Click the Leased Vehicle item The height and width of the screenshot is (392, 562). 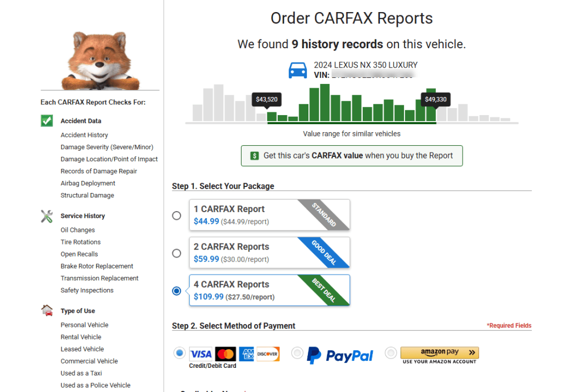(x=82, y=349)
